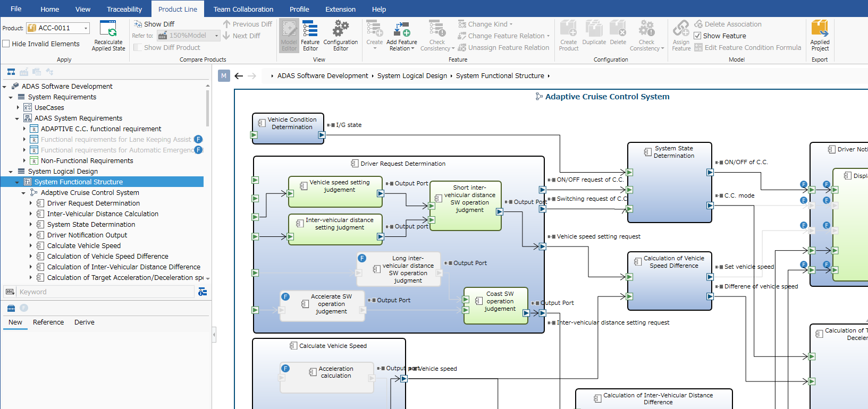Open the Extension tab
The height and width of the screenshot is (409, 868).
pos(341,9)
